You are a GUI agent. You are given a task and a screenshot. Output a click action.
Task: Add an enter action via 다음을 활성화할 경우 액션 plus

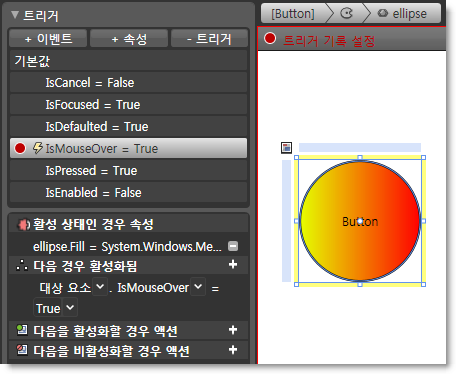tap(233, 330)
